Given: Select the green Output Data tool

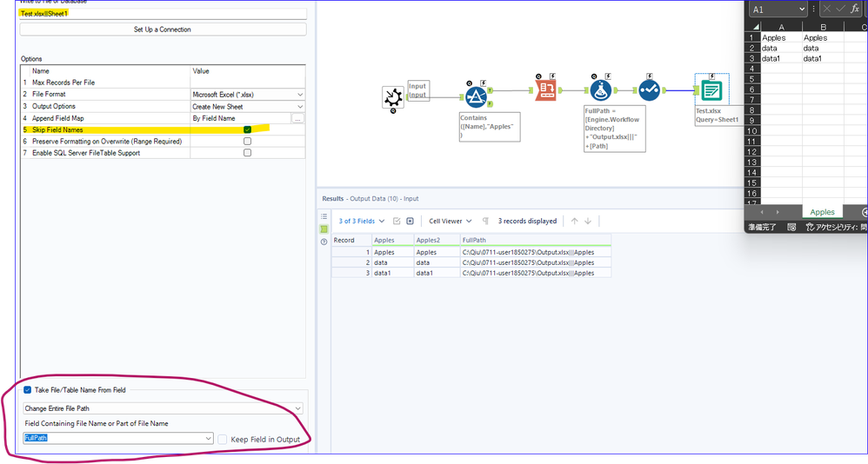Looking at the screenshot, I should pos(711,90).
